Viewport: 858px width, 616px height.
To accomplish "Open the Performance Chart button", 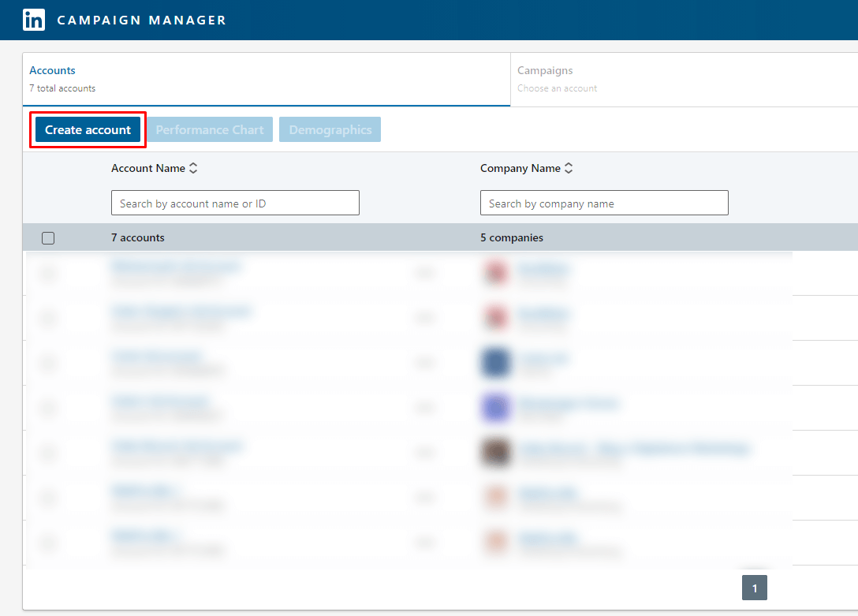I will [210, 129].
